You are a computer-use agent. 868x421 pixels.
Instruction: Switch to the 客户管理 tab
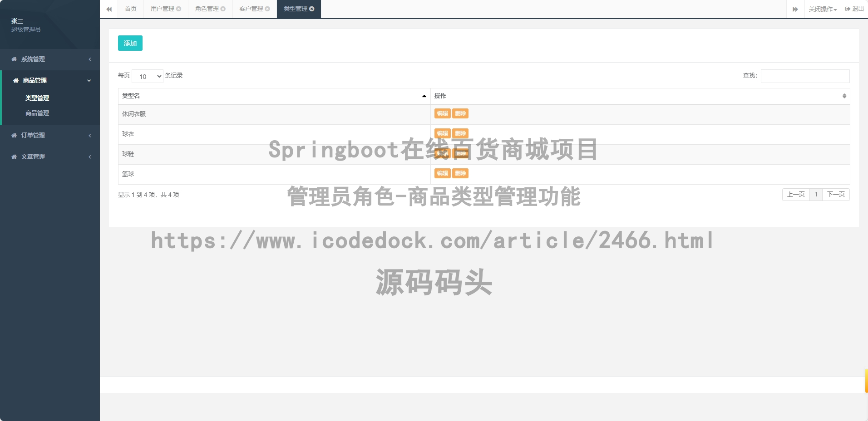[252, 9]
